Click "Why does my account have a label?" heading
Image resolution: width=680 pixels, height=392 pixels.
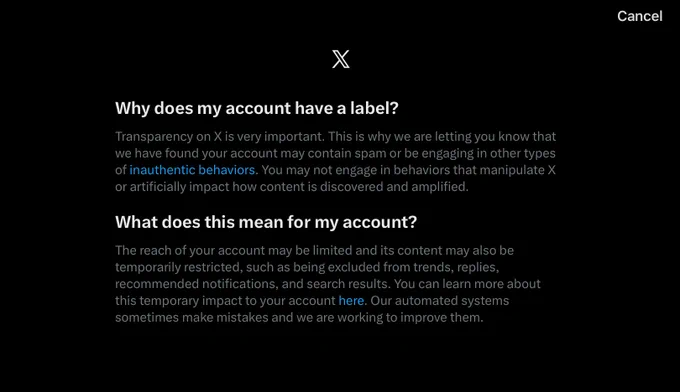point(257,108)
